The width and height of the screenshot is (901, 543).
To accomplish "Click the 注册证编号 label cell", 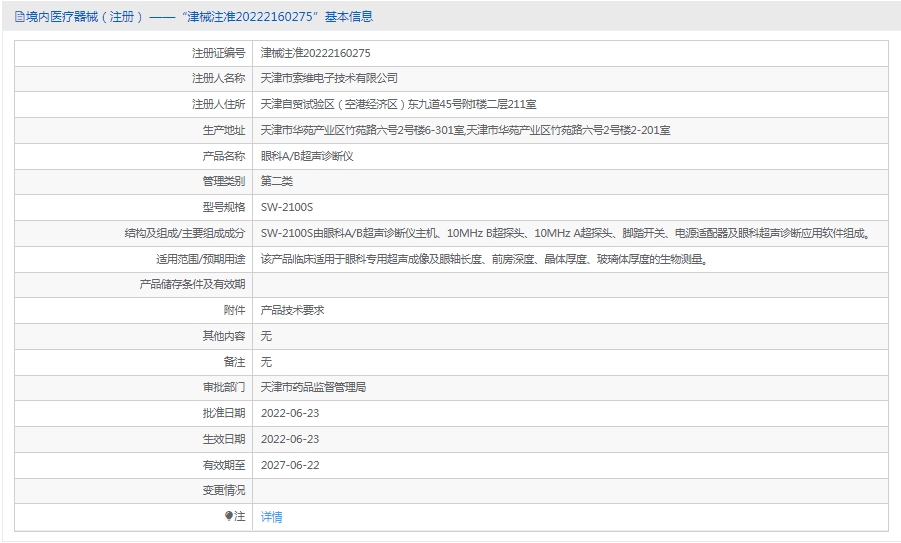I will 134,53.
